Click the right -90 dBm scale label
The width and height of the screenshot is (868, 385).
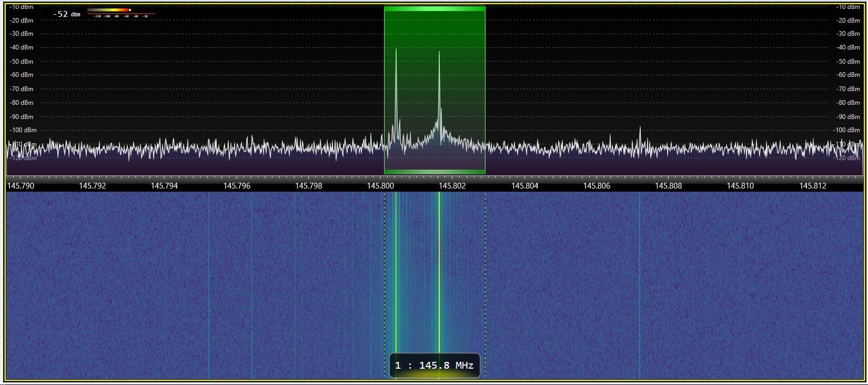tap(848, 116)
